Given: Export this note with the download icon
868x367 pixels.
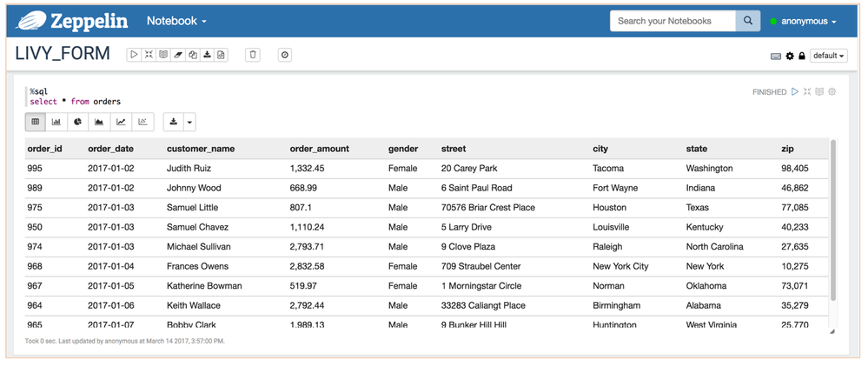Looking at the screenshot, I should click(207, 54).
